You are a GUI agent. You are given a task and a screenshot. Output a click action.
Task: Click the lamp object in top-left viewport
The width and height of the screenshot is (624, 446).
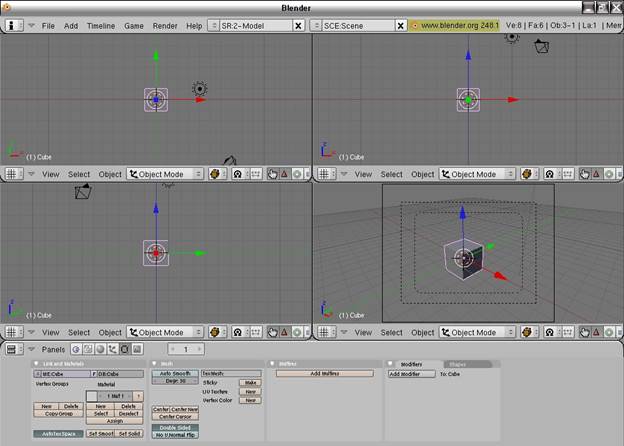[x=199, y=89]
